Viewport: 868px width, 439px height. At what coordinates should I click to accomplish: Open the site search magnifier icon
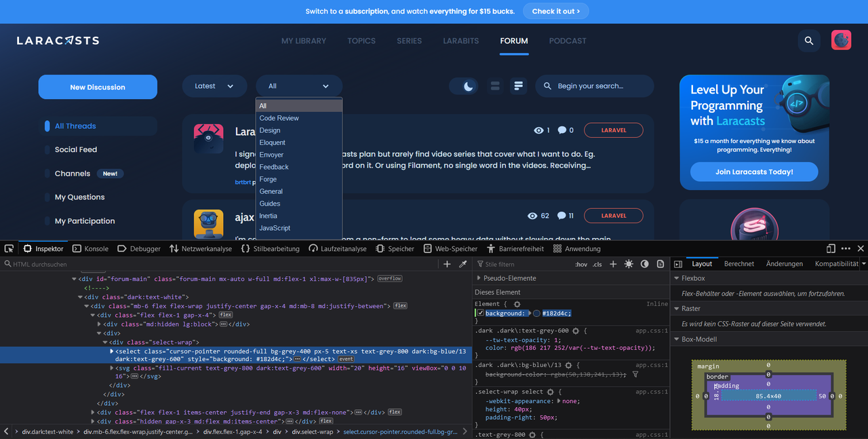pos(809,41)
